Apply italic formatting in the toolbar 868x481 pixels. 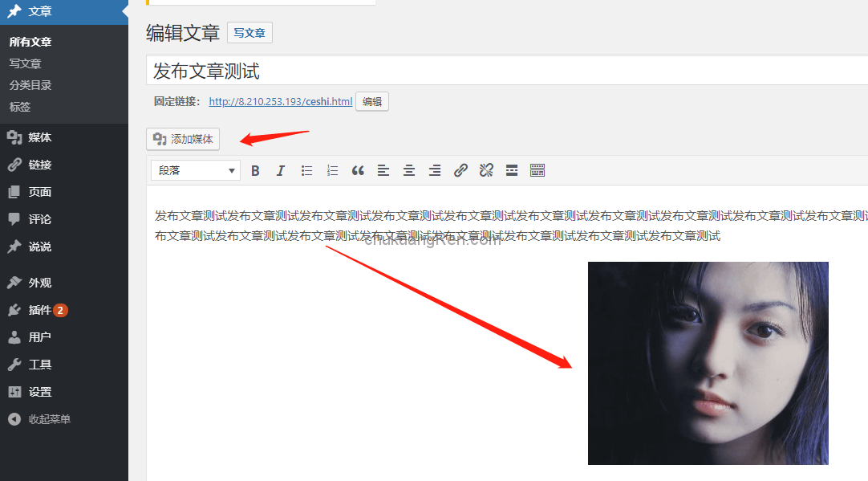(280, 170)
